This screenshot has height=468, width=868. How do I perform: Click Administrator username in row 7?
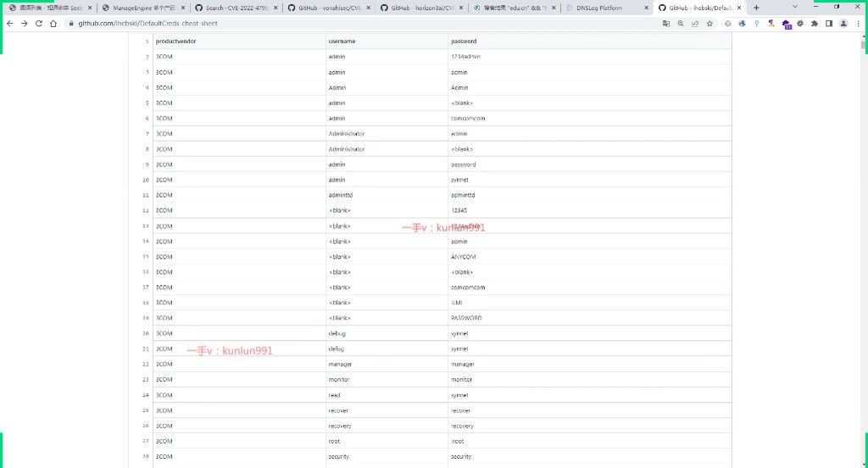click(x=387, y=134)
